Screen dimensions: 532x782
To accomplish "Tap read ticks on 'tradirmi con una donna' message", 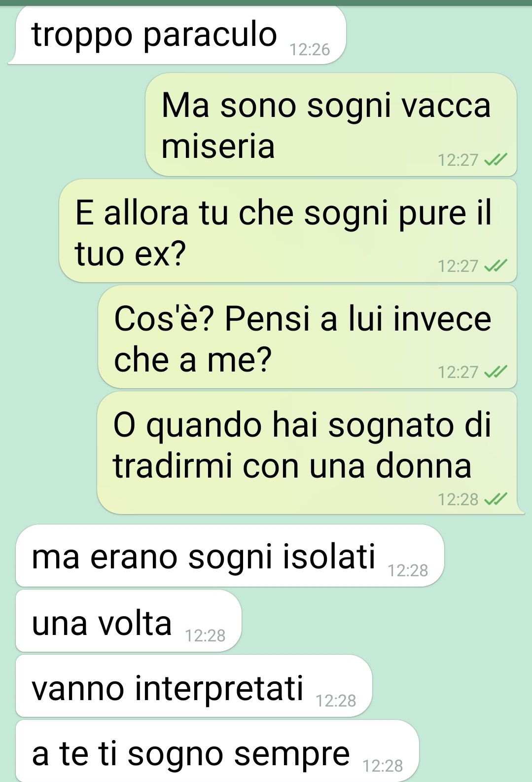I will (x=496, y=499).
